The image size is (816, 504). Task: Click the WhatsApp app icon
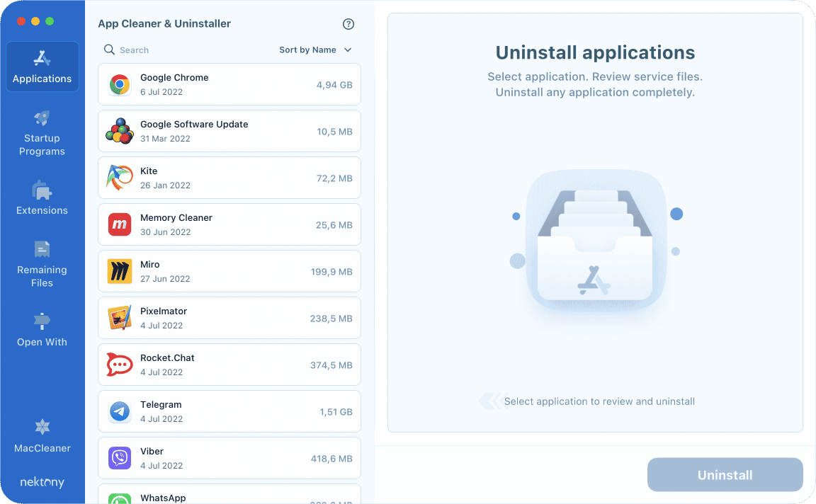(120, 499)
